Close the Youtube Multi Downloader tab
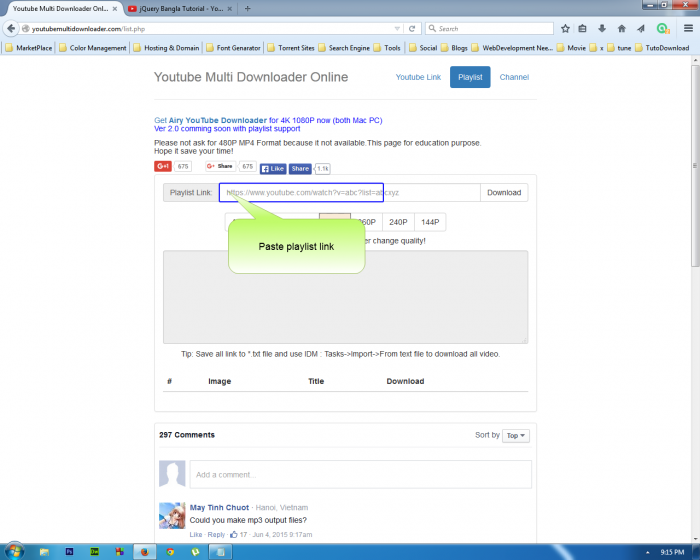This screenshot has width=700, height=560. pos(115,8)
